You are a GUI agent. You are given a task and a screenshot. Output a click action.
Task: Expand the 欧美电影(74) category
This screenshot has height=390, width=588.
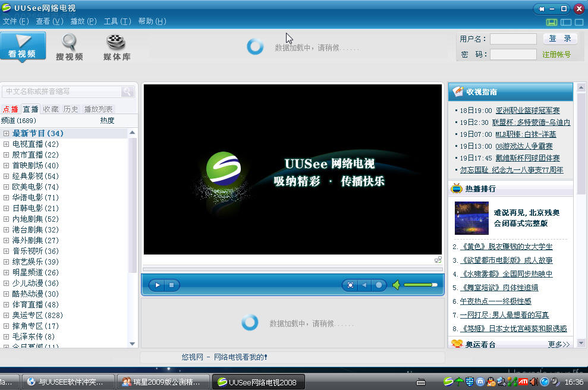point(6,187)
